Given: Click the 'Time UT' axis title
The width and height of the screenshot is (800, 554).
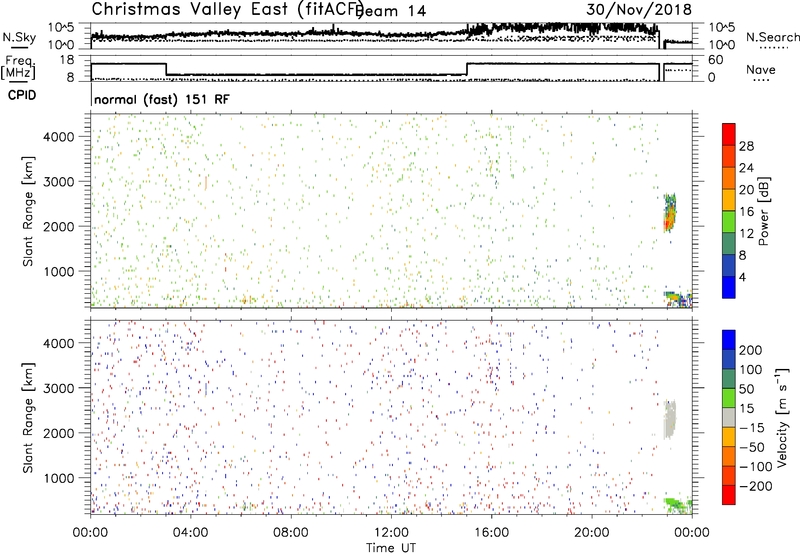Looking at the screenshot, I should point(391,547).
